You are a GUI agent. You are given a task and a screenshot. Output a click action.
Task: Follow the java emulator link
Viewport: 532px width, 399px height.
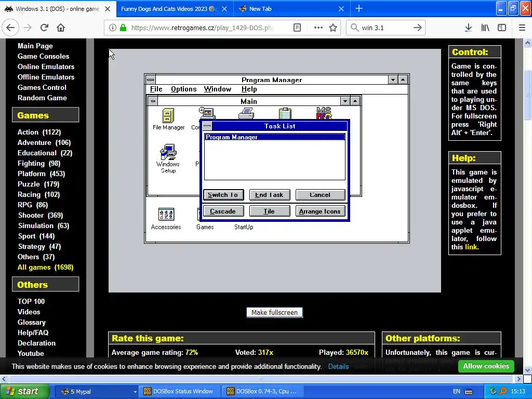click(x=471, y=247)
